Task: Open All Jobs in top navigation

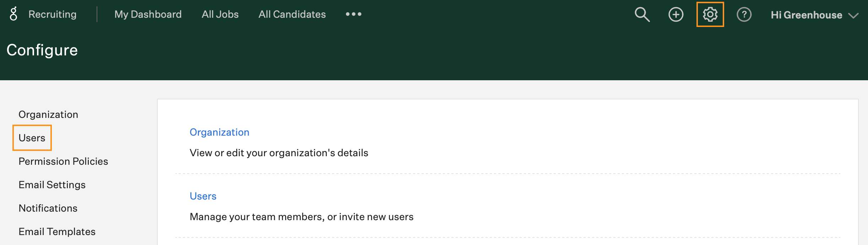Action: [x=220, y=14]
